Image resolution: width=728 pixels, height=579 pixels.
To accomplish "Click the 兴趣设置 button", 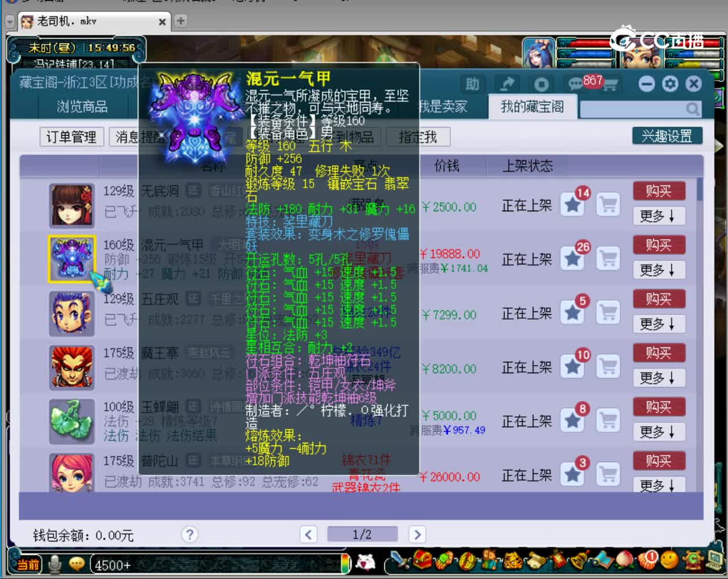I will (x=667, y=136).
